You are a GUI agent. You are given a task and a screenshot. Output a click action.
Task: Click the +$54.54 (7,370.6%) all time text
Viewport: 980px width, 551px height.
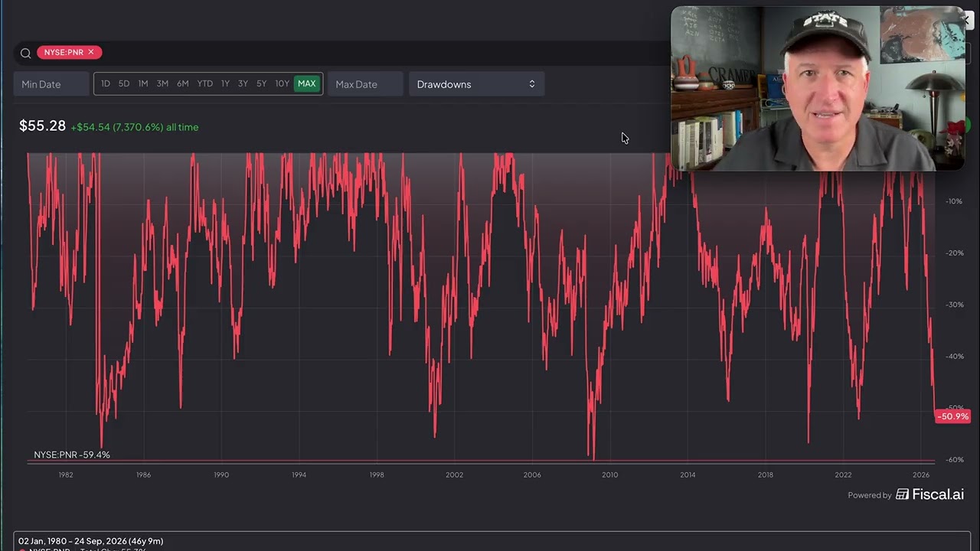coord(135,127)
